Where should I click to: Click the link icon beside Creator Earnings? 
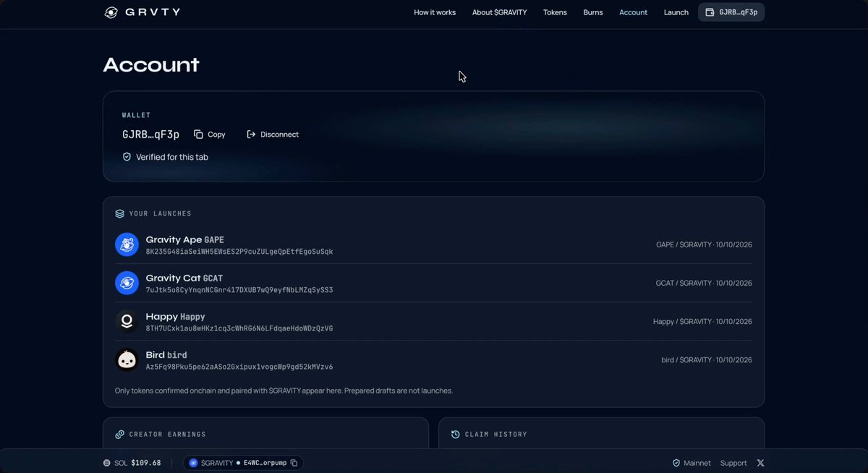119,435
